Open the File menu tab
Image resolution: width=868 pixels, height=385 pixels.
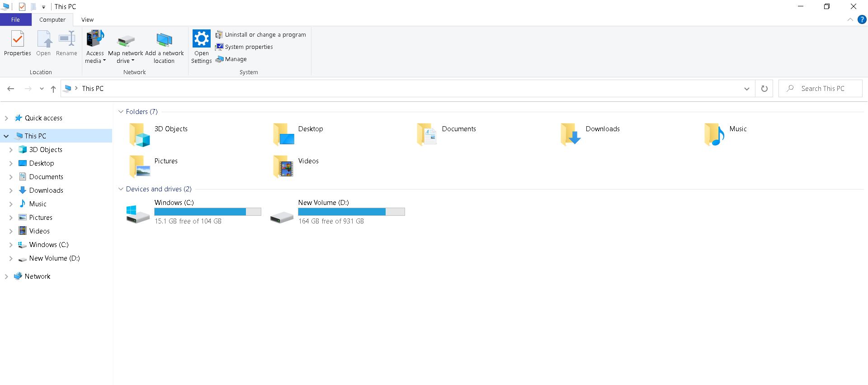pos(15,20)
